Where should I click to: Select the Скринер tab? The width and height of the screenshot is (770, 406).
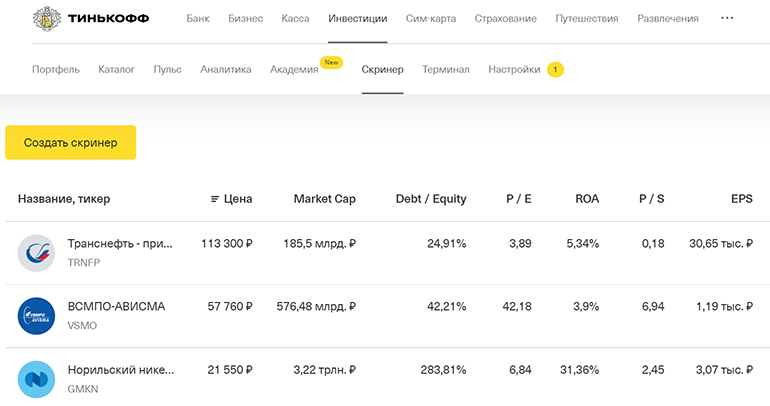click(383, 70)
